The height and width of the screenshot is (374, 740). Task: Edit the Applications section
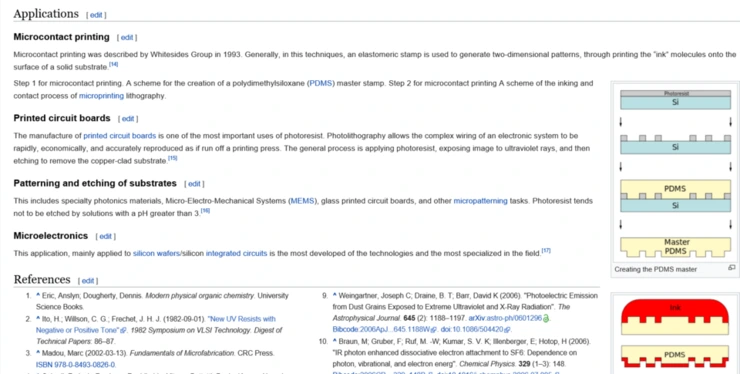[96, 15]
